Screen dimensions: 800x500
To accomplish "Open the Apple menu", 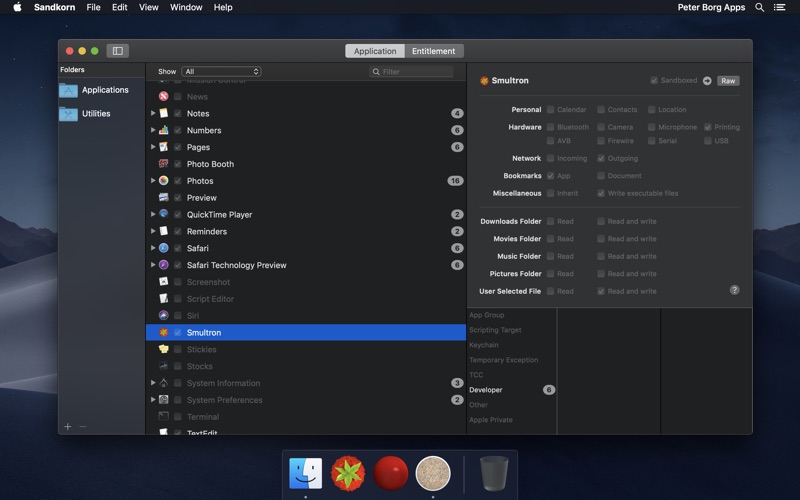I will click(x=17, y=7).
